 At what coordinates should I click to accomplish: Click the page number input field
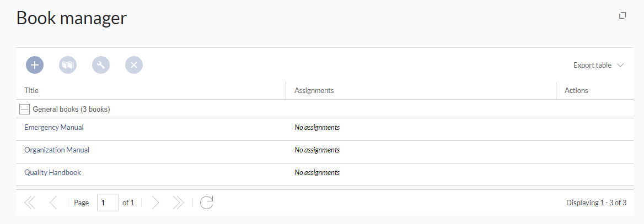coord(108,202)
